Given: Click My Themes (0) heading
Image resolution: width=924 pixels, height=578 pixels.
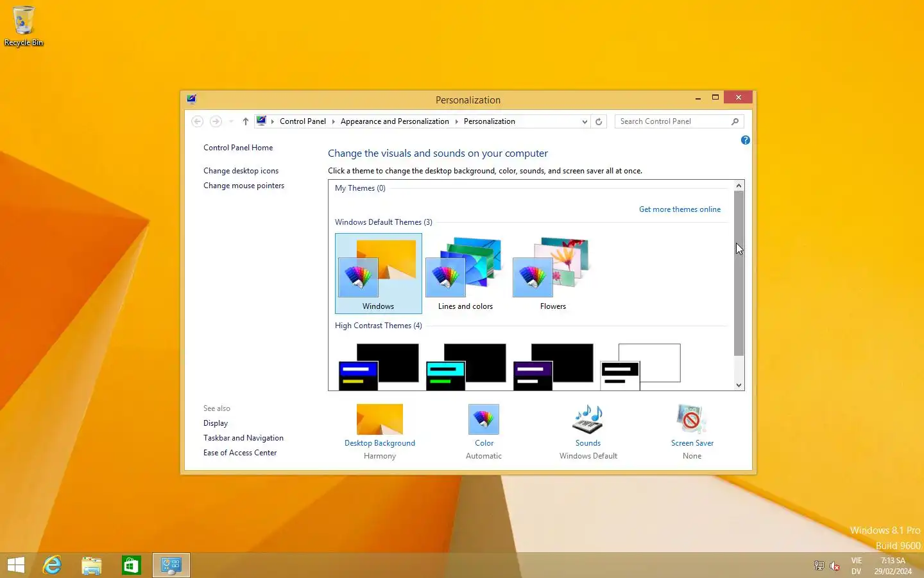Looking at the screenshot, I should click(x=360, y=188).
